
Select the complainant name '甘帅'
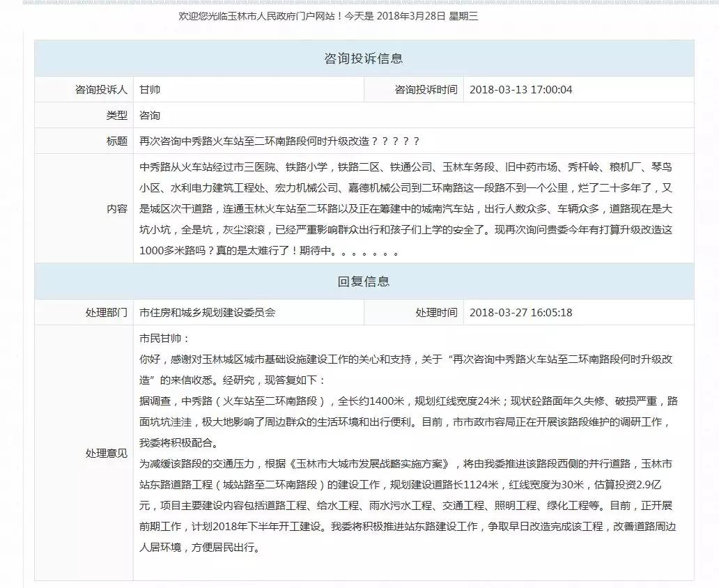(150, 89)
